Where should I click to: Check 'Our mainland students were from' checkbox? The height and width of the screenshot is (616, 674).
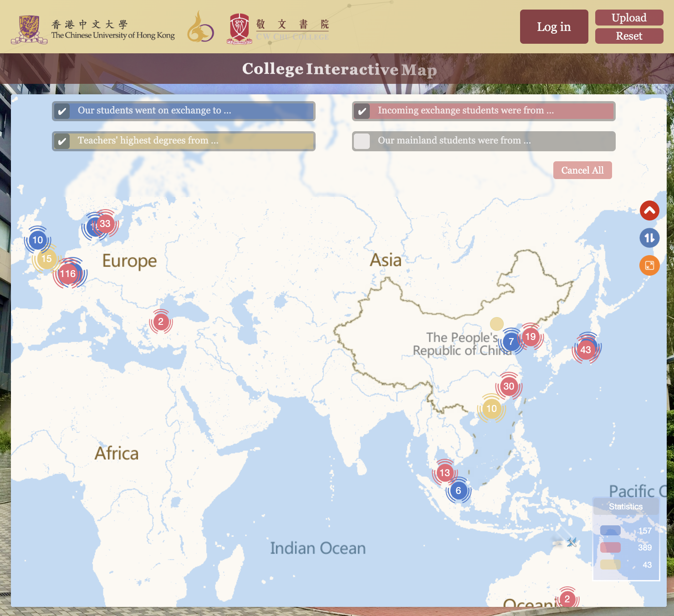click(362, 141)
